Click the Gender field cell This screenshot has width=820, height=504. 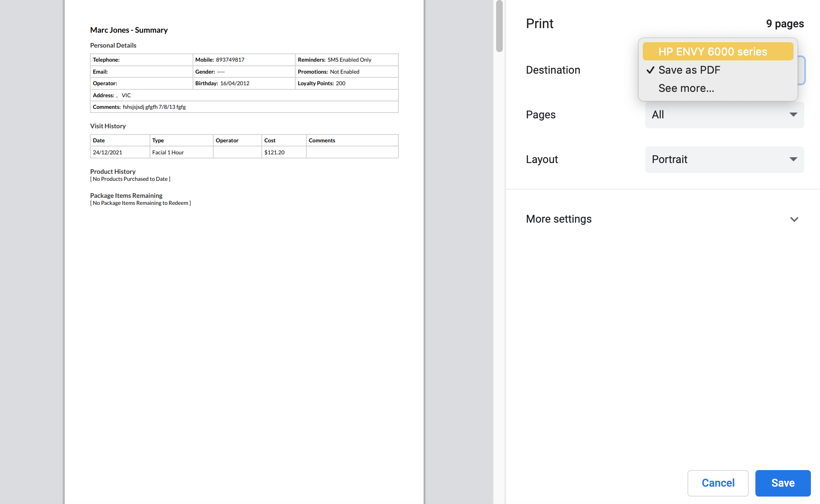coord(244,72)
